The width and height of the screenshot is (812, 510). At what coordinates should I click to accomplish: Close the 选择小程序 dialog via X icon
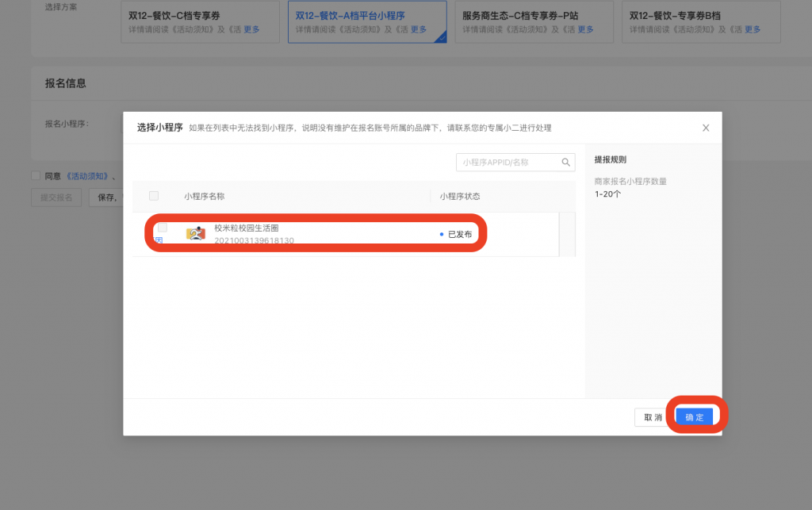[705, 127]
